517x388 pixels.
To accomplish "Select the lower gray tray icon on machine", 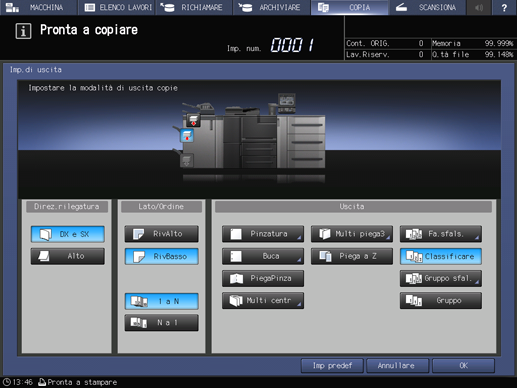I will pyautogui.click(x=186, y=160).
